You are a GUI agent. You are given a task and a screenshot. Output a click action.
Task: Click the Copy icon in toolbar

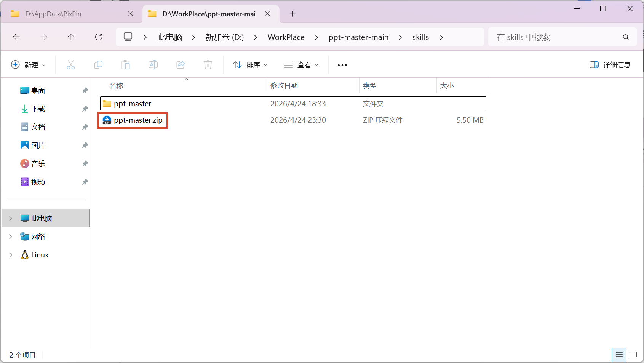click(98, 65)
